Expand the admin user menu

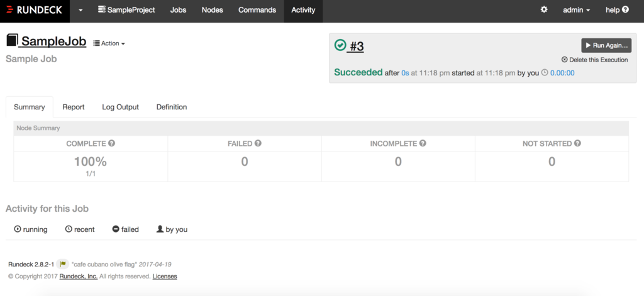pos(576,10)
